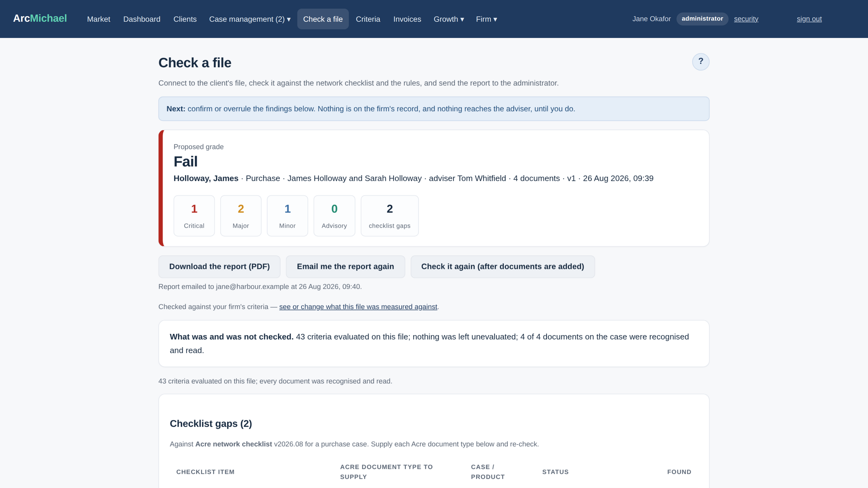Click the Checklist gaps (2) heading
The height and width of the screenshot is (488, 868).
pyautogui.click(x=211, y=423)
